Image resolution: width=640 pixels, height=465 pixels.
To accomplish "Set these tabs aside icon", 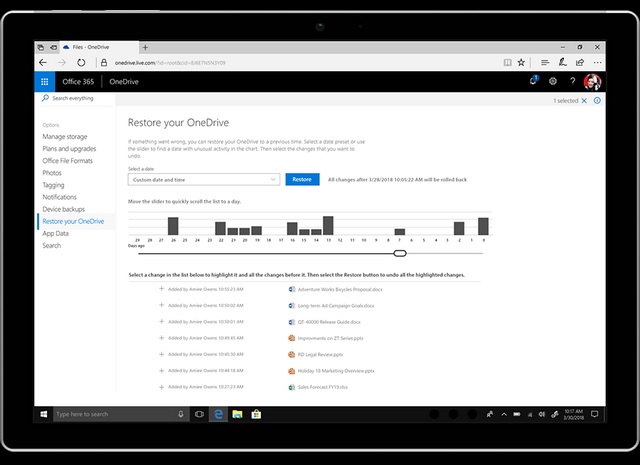I will click(53, 47).
